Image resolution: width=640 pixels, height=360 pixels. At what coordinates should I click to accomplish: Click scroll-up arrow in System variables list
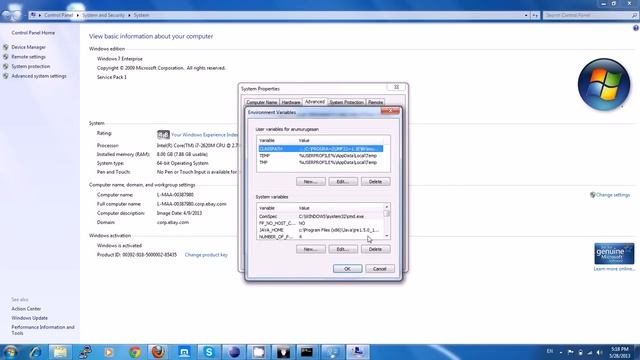387,207
